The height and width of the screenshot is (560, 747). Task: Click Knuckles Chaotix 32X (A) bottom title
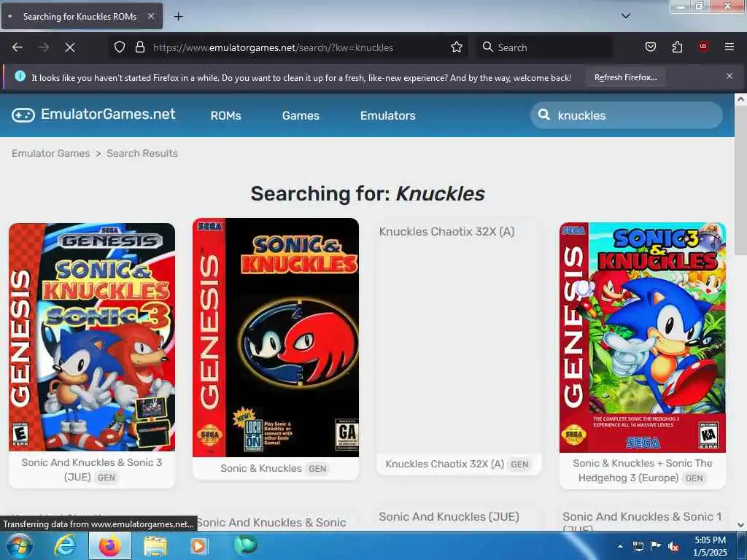coord(444,464)
